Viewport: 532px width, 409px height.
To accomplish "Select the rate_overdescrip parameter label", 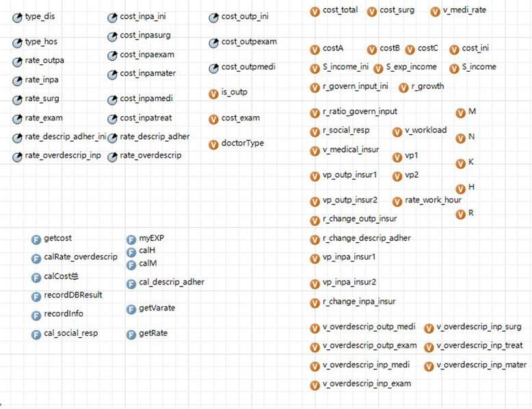I will point(150,156).
